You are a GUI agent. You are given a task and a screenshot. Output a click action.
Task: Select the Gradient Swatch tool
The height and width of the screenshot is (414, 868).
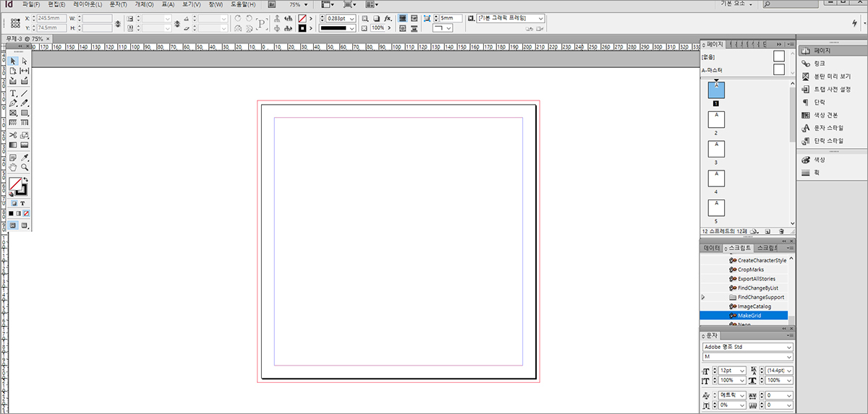click(x=13, y=145)
